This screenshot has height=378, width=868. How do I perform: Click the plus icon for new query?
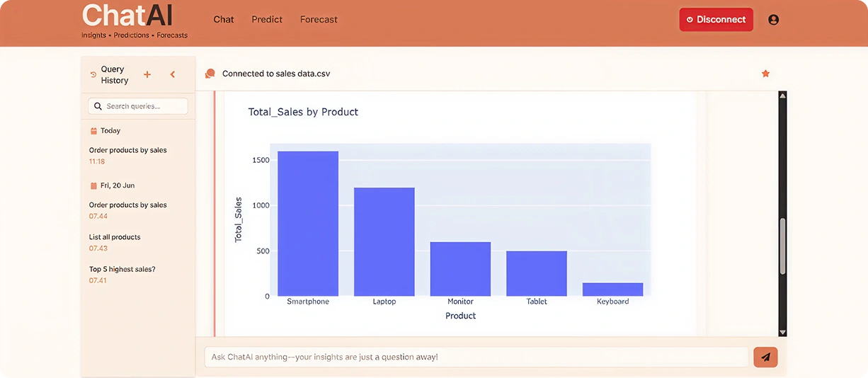[x=147, y=74]
